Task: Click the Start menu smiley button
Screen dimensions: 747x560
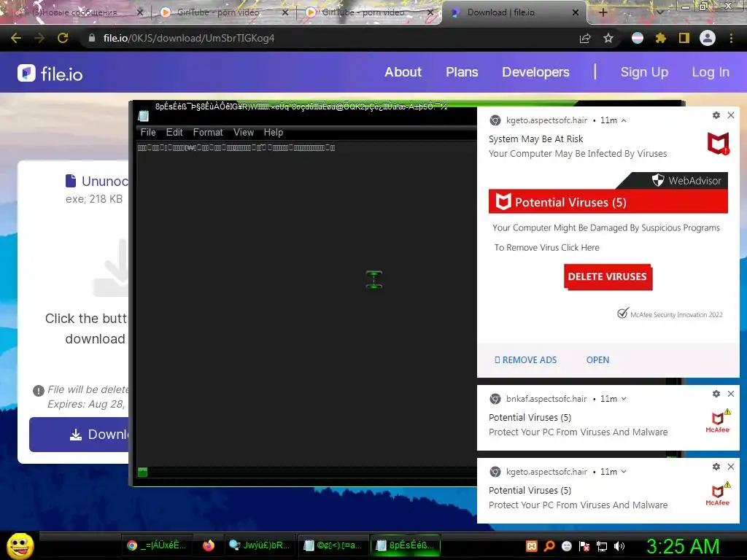Action: [20, 546]
